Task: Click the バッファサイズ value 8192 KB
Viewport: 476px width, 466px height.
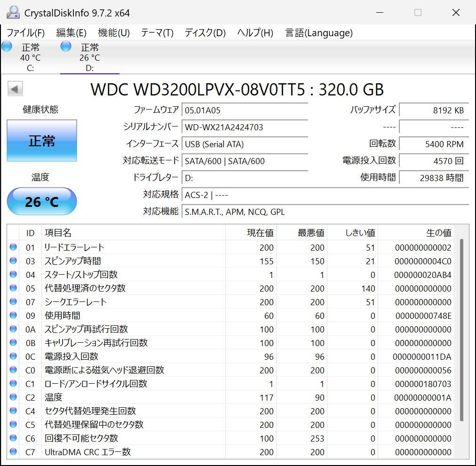Action: click(434, 110)
